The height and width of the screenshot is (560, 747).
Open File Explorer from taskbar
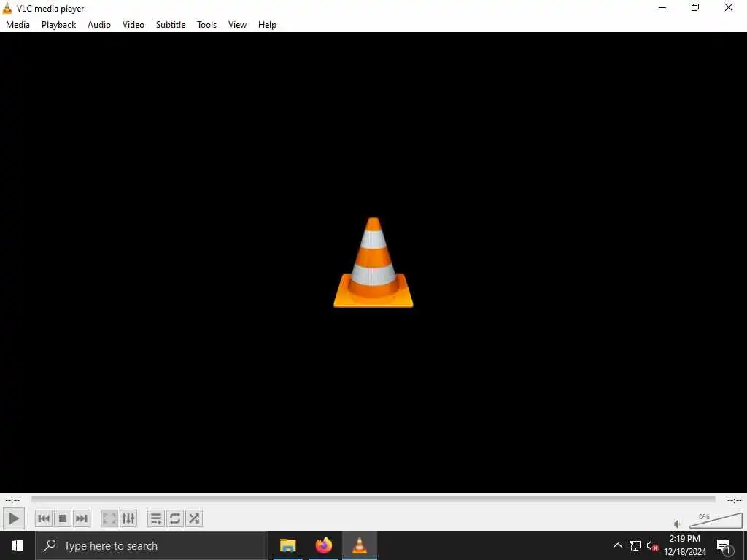pos(287,545)
